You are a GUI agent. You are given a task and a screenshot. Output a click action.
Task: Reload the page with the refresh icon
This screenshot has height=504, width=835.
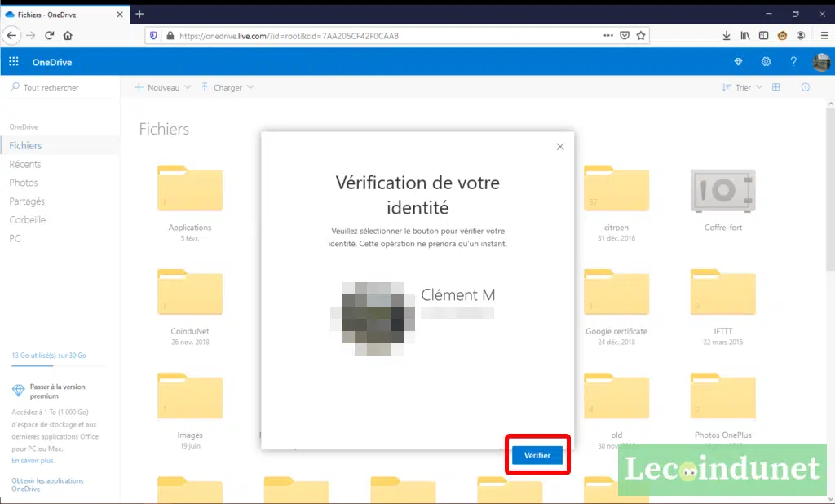[x=50, y=36]
